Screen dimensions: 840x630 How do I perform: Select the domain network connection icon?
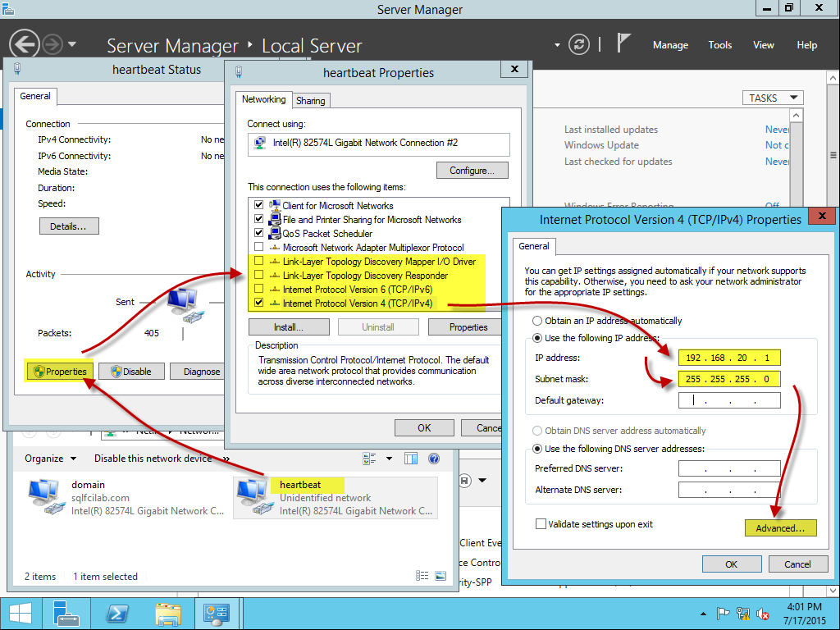coord(45,497)
